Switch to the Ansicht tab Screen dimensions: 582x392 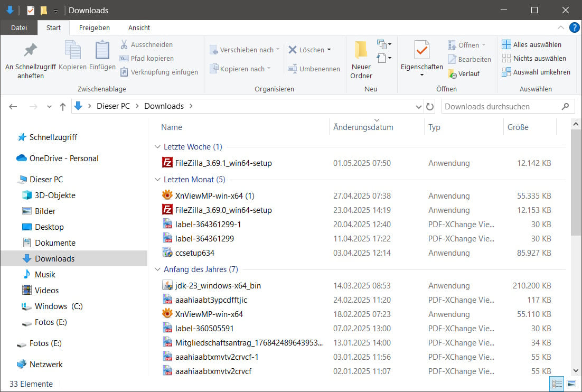[x=139, y=27]
